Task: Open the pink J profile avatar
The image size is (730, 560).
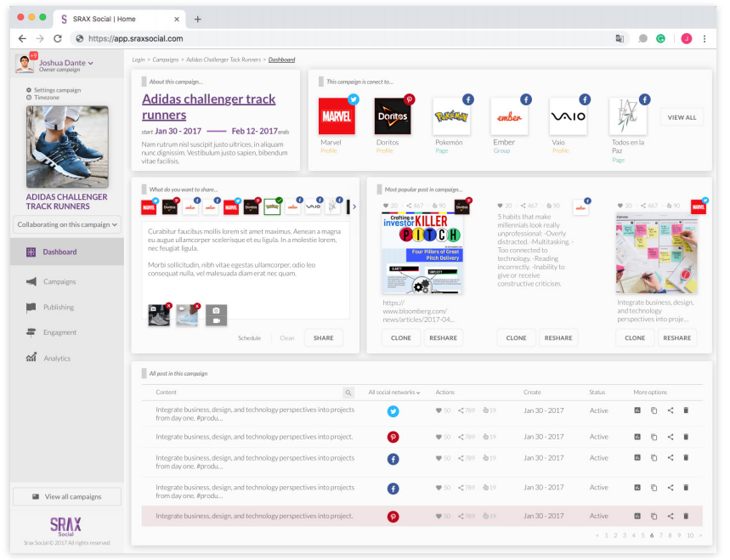Action: (x=687, y=38)
